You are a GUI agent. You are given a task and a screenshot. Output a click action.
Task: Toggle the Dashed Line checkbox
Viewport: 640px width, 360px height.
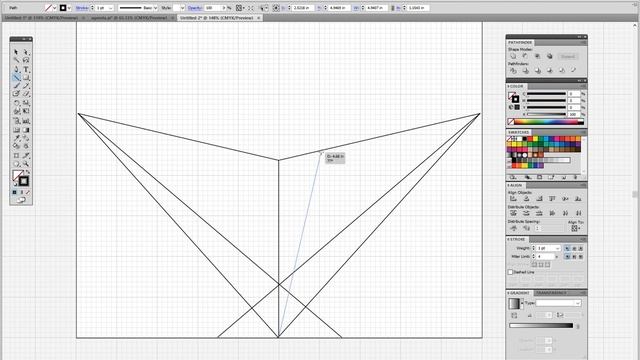[510, 272]
